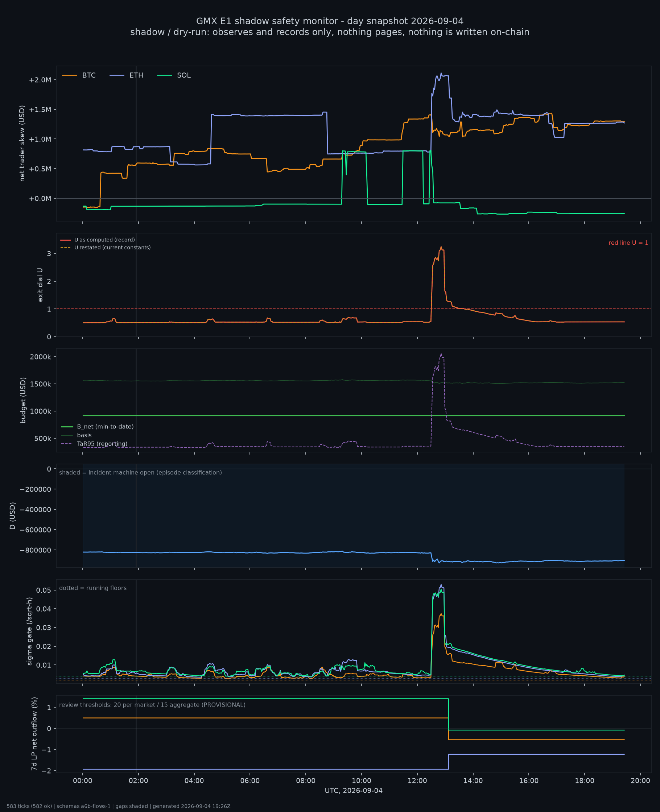The image size is (660, 812).
Task: Click the 'shadow / dry-run' subtitle line
Action: [330, 32]
